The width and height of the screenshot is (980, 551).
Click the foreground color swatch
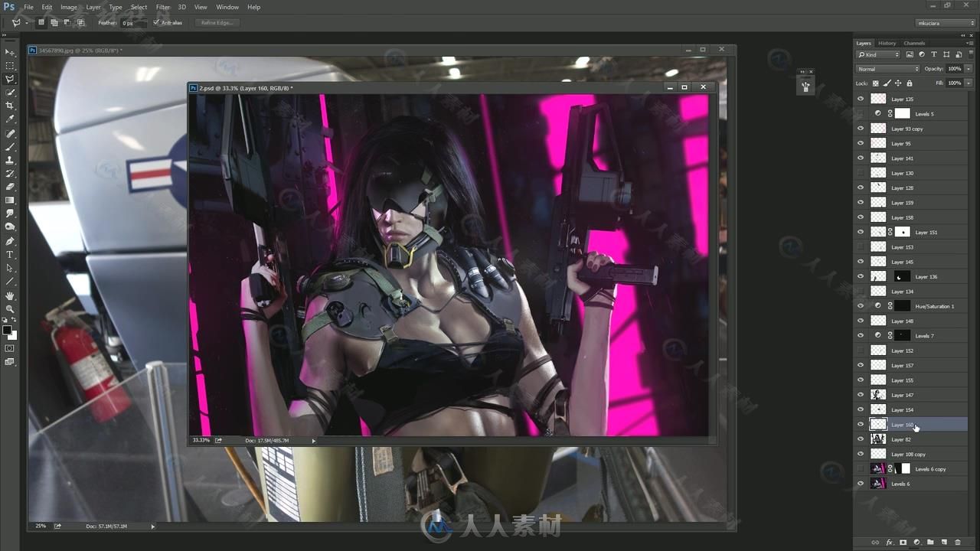point(7,330)
